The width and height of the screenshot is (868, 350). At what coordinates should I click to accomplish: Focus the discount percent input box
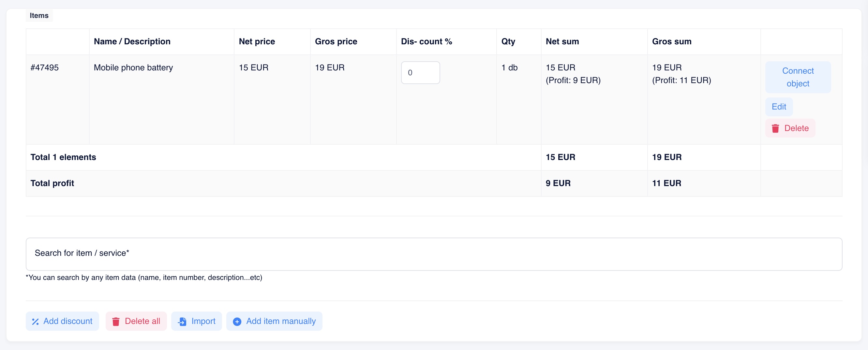click(420, 73)
